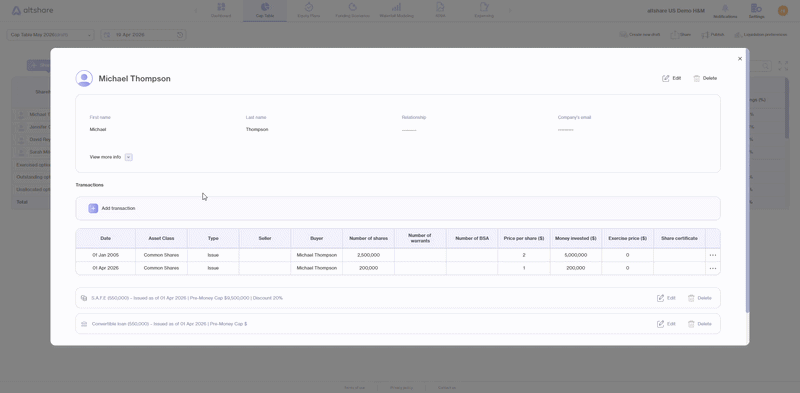
Task: Delete the Convertible loan entry
Action: pos(699,324)
